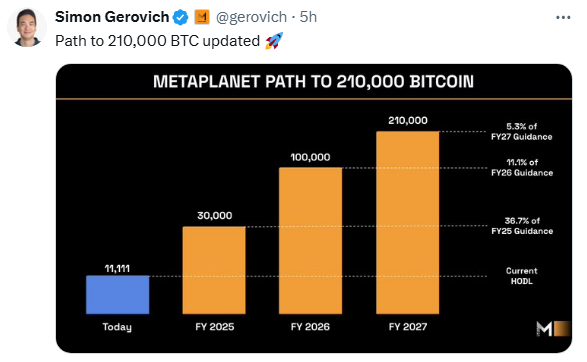Image resolution: width=587 pixels, height=362 pixels.
Task: Click the orange FY 2026 bar
Action: 310,240
